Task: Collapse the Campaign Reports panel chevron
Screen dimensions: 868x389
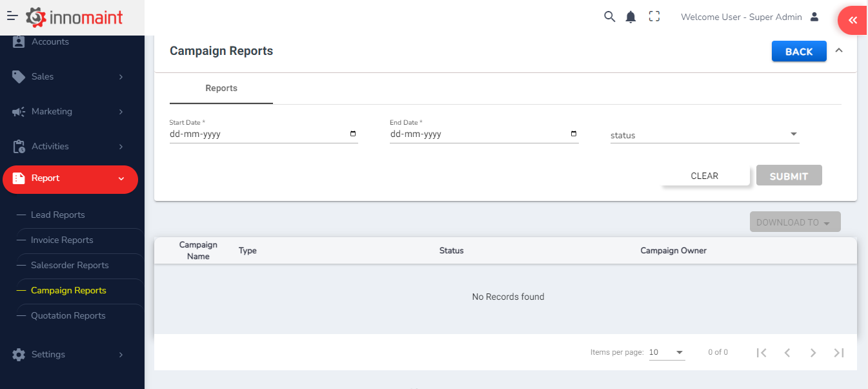Action: coord(839,50)
